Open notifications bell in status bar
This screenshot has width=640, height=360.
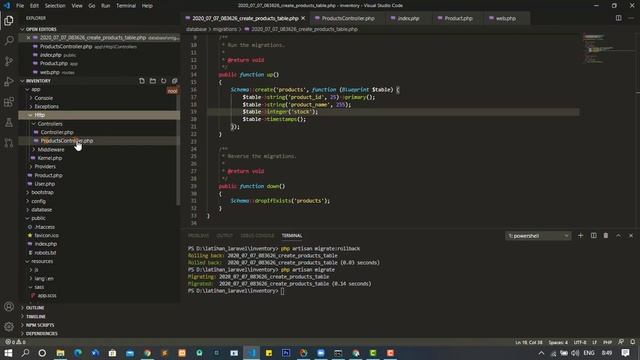(633, 342)
